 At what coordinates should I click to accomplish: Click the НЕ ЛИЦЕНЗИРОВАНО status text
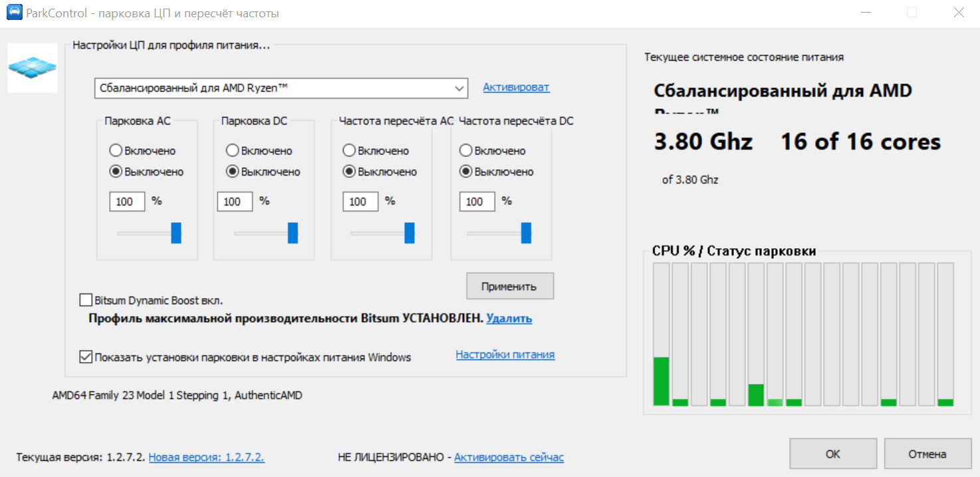[390, 457]
